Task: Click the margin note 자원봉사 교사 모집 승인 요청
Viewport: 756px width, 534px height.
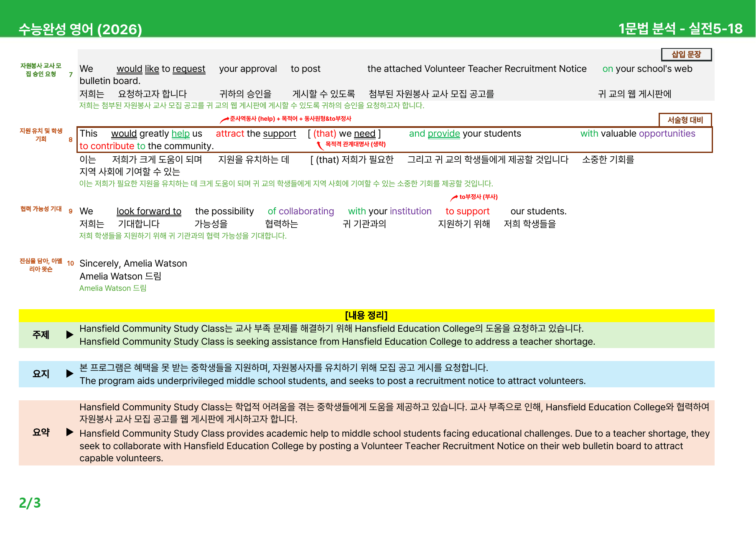Action: (x=41, y=70)
